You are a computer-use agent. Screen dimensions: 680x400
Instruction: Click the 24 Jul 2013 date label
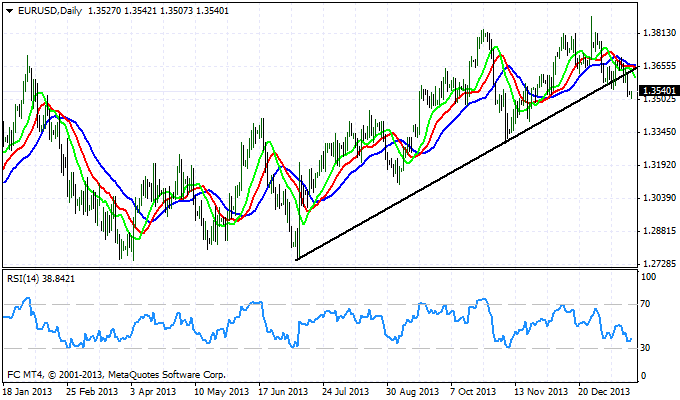coord(348,392)
